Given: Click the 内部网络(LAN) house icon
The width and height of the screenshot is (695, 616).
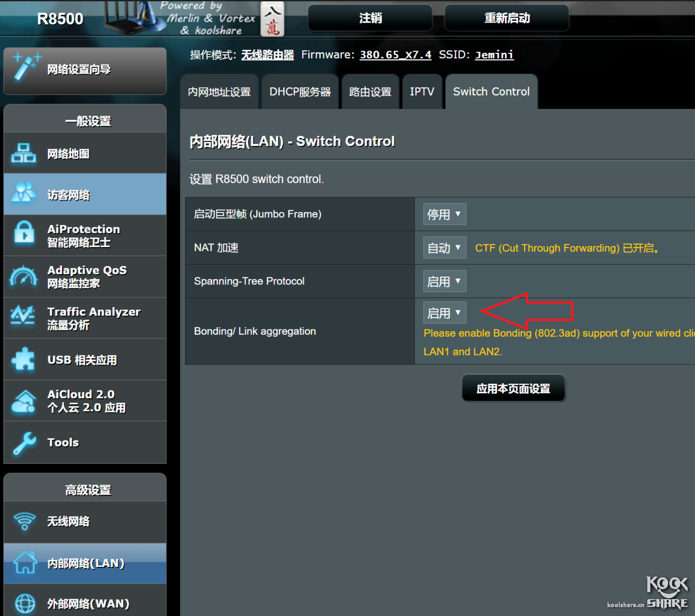Looking at the screenshot, I should pos(25,562).
